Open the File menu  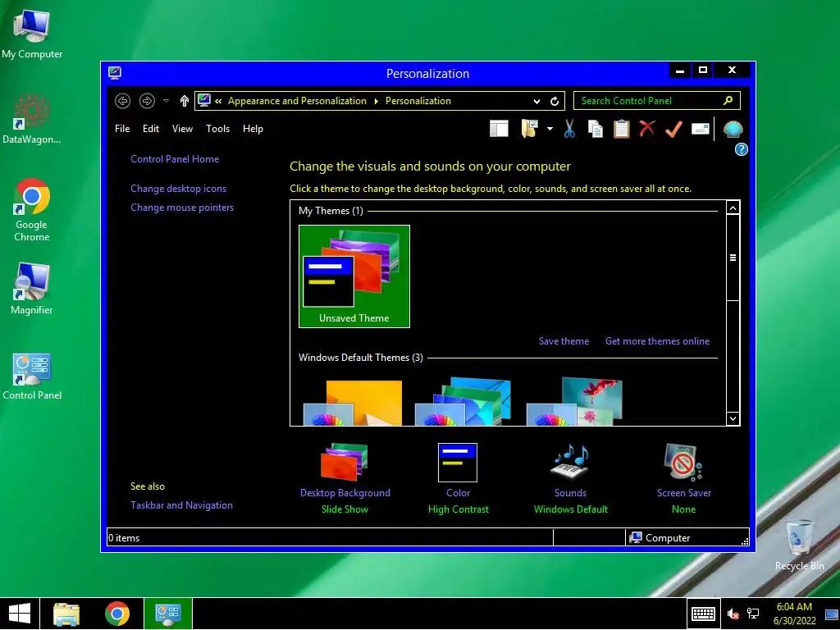[122, 129]
